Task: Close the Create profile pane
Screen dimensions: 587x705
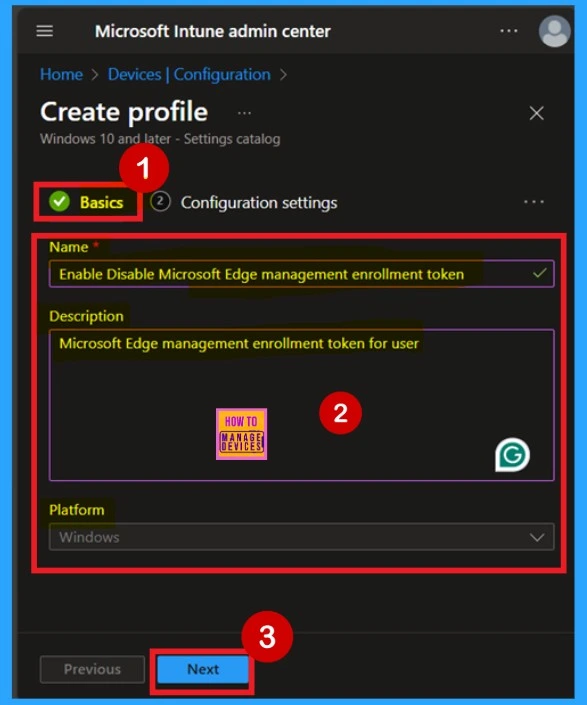Action: tap(537, 113)
